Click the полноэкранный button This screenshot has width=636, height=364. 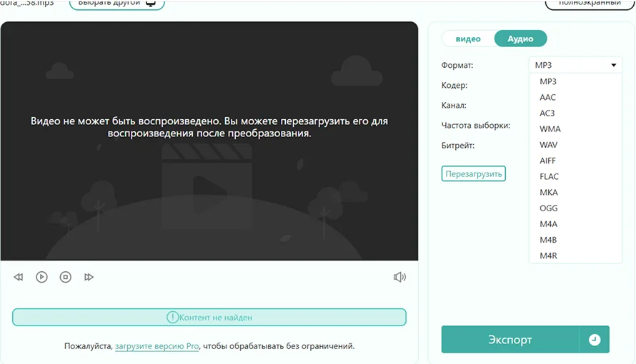point(590,4)
